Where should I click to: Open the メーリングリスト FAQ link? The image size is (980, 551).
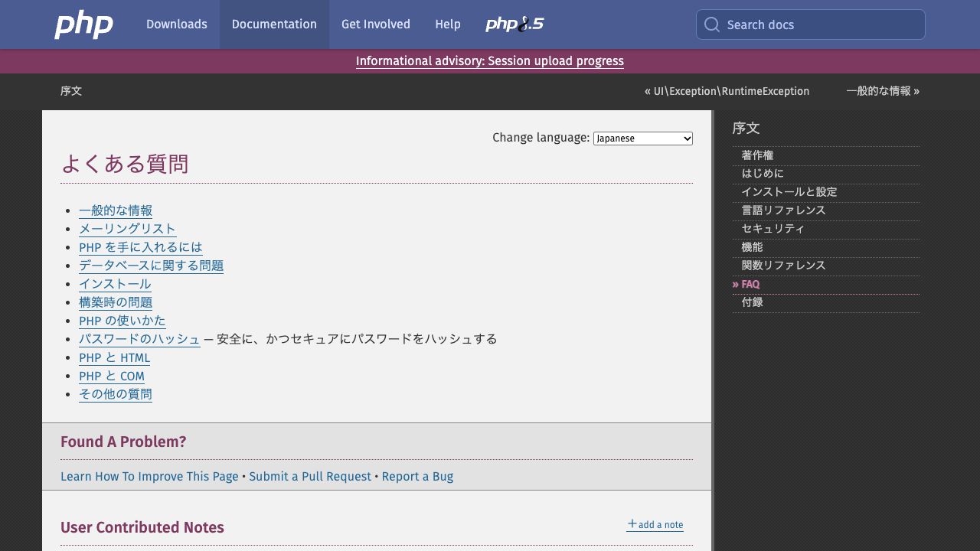pyautogui.click(x=127, y=229)
